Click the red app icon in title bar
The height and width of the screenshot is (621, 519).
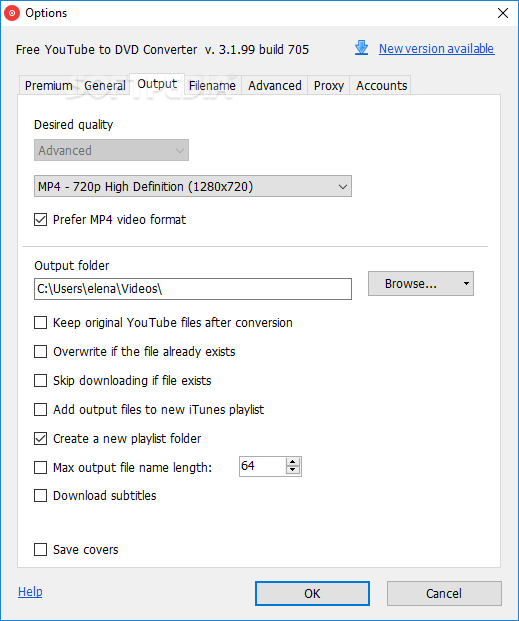pos(12,13)
